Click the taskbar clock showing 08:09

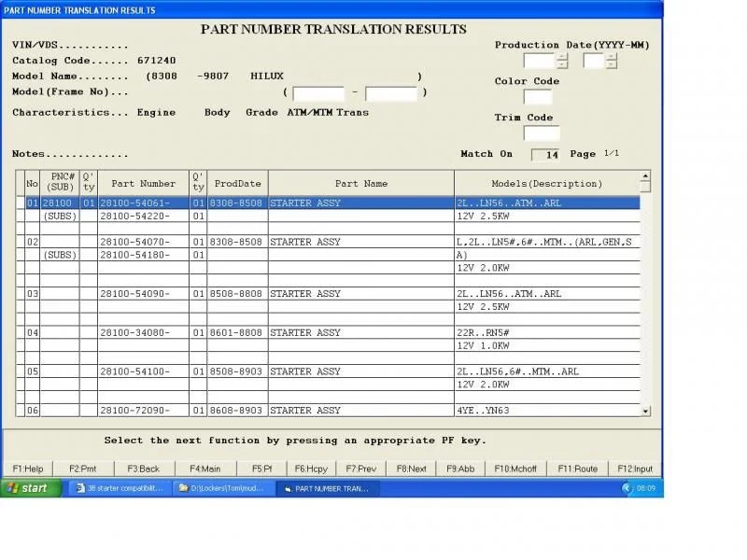tap(645, 488)
